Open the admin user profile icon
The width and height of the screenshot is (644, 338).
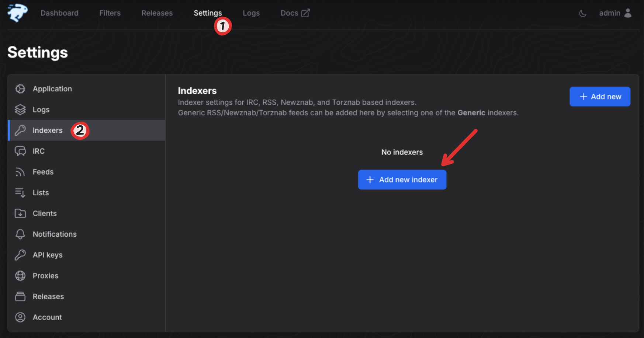628,13
